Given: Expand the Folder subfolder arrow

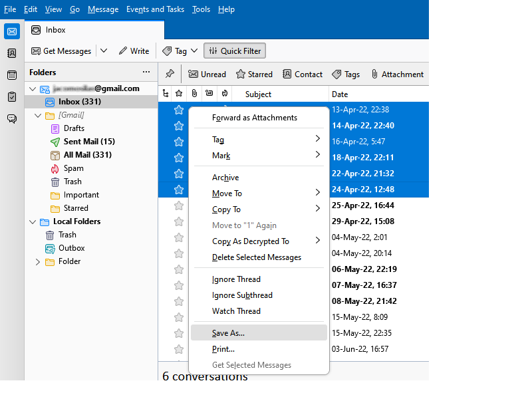Looking at the screenshot, I should pyautogui.click(x=38, y=262).
